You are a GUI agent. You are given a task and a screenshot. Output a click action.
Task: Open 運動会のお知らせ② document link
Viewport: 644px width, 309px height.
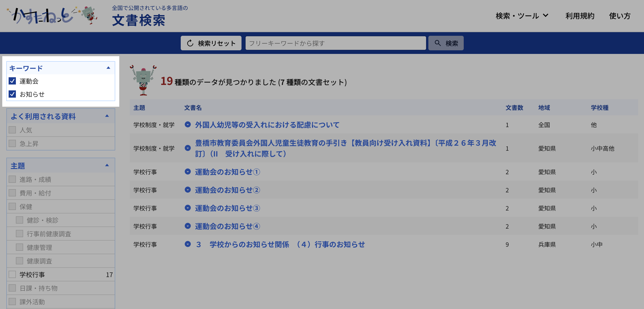pyautogui.click(x=227, y=190)
